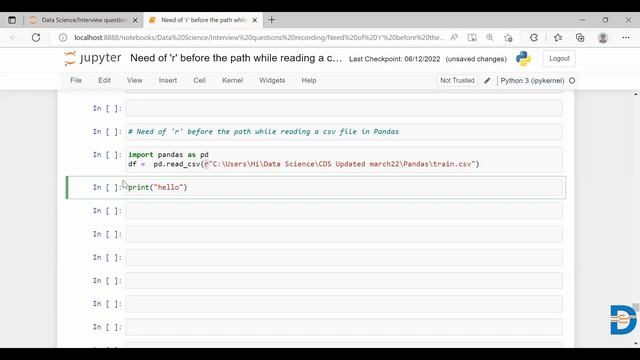Image resolution: width=640 pixels, height=360 pixels.
Task: Open the collections icon
Action: pyautogui.click(x=580, y=38)
